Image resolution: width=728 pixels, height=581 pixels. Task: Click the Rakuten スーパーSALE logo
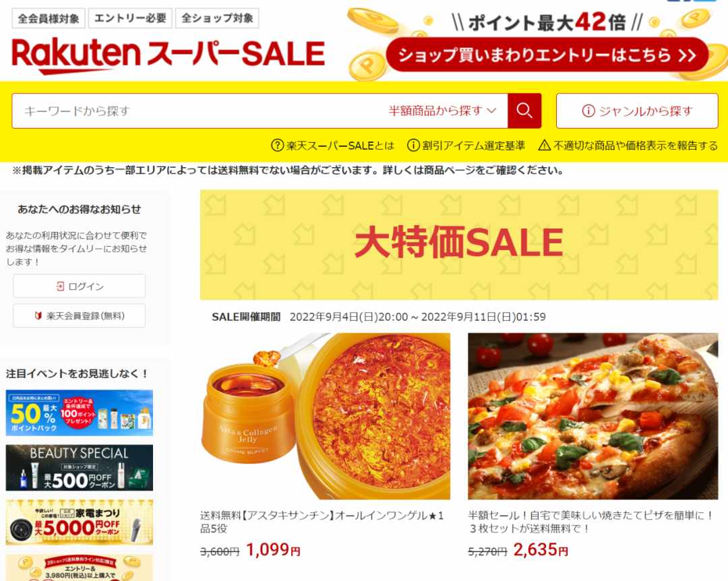[x=168, y=56]
